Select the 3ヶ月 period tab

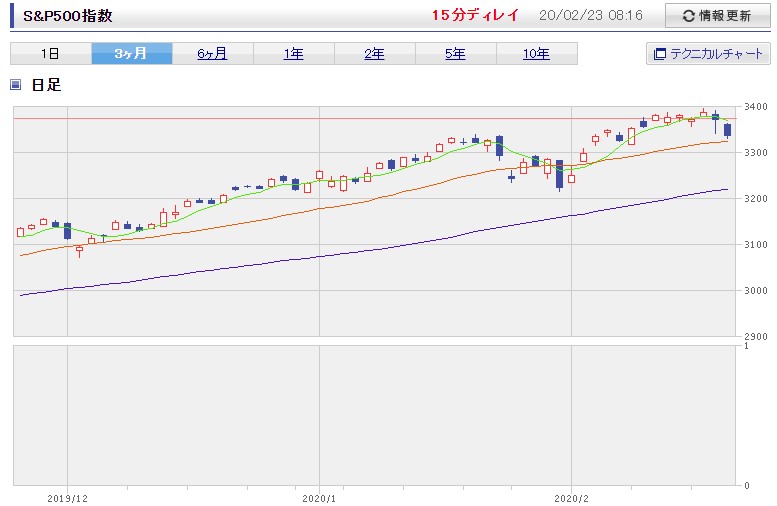[x=132, y=54]
